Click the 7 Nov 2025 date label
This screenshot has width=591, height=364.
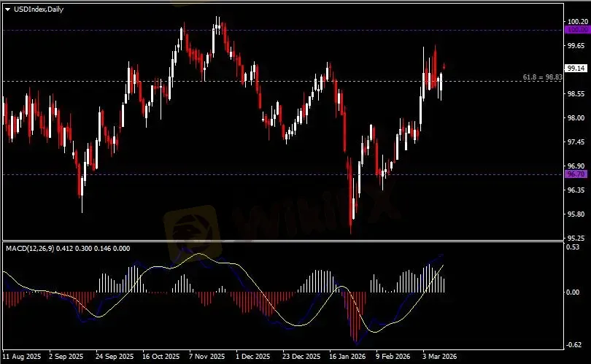point(206,357)
